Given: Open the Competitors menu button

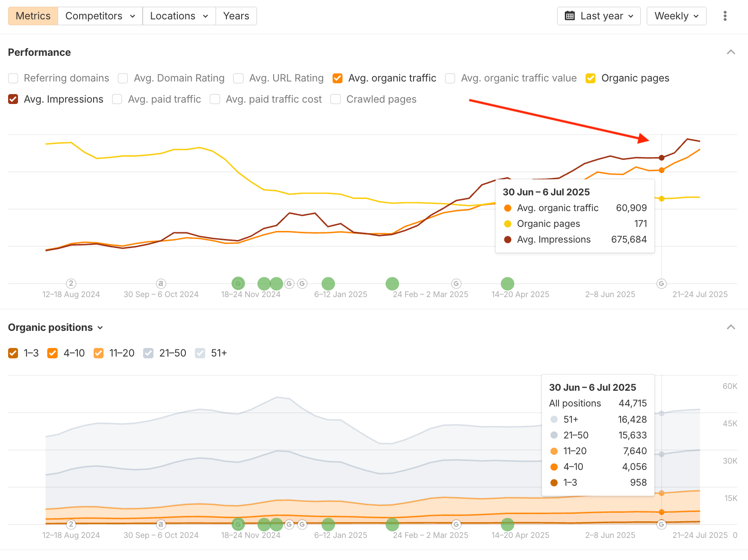Looking at the screenshot, I should (100, 16).
